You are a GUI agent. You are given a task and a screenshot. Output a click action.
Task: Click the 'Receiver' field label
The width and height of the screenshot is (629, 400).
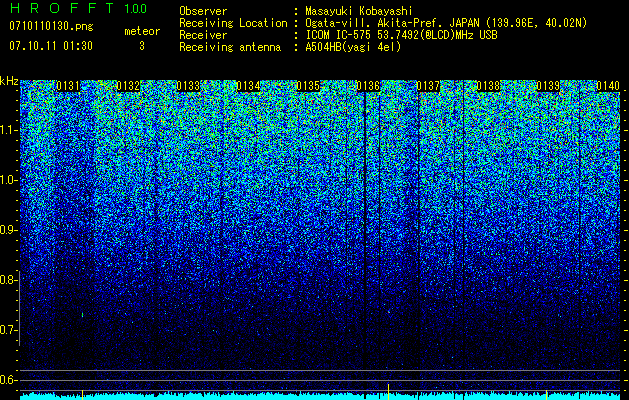(203, 35)
